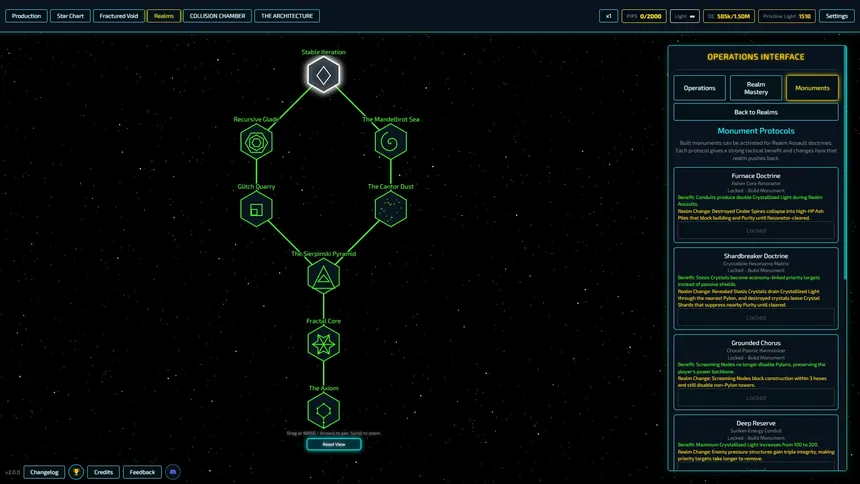Click the Back to Realms button

[x=756, y=112]
